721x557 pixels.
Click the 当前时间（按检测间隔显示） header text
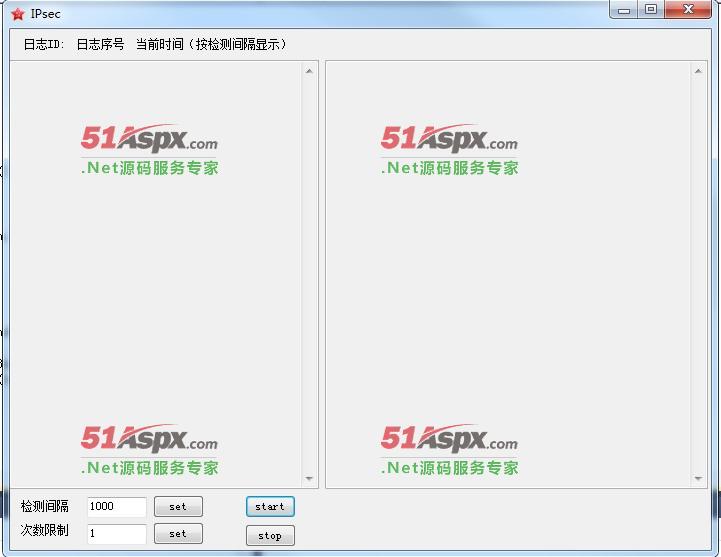212,44
